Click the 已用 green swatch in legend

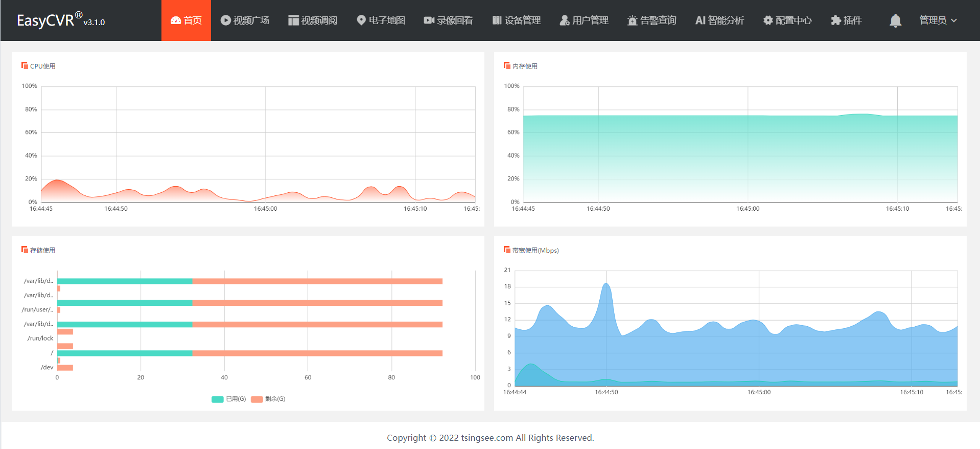coord(218,399)
